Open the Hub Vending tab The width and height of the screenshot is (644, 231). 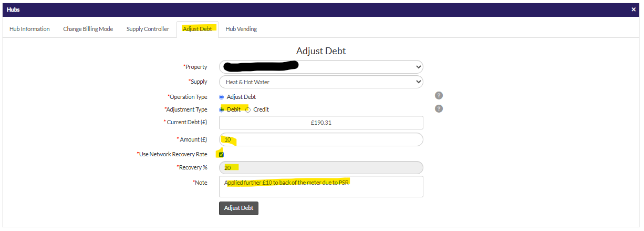pyautogui.click(x=241, y=29)
